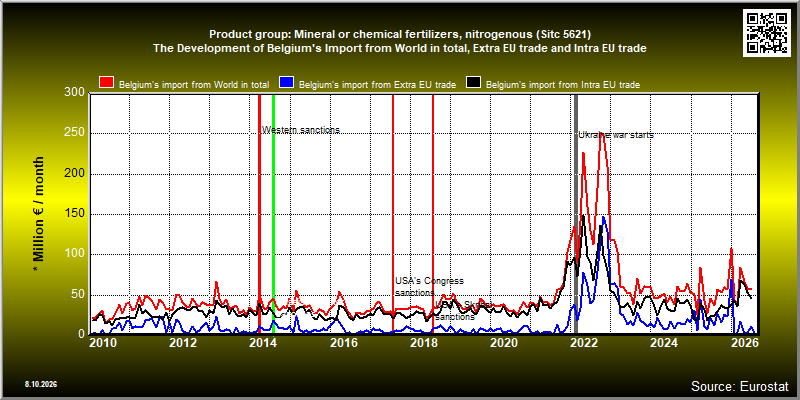Click the legend label "Belgium's import from Extra EU trade"
800x400 pixels.
click(377, 85)
